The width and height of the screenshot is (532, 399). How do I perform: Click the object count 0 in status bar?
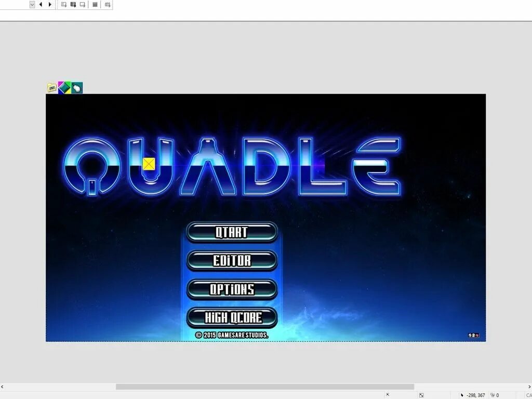[497, 395]
